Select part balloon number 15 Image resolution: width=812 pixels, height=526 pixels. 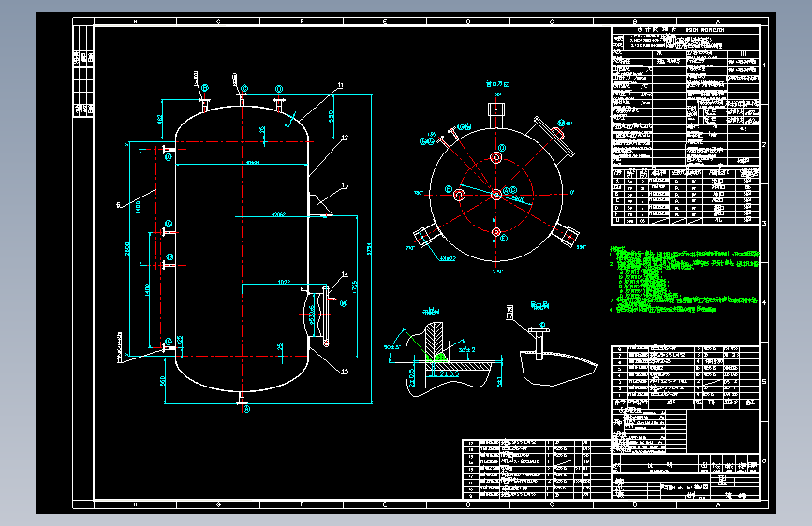pyautogui.click(x=345, y=372)
